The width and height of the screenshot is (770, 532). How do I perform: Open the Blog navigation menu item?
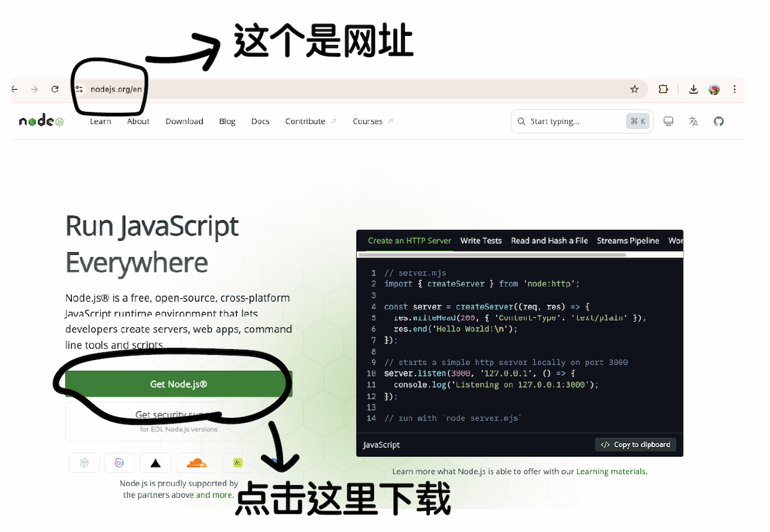227,121
